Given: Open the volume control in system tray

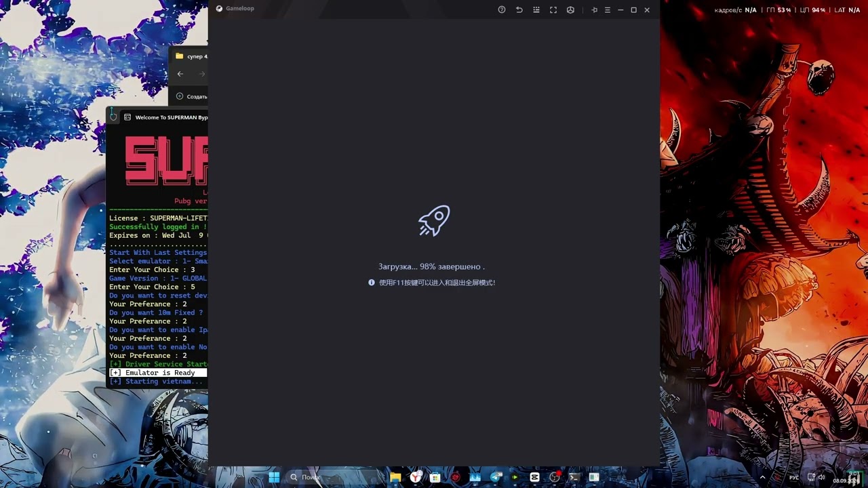Looking at the screenshot, I should [822, 477].
